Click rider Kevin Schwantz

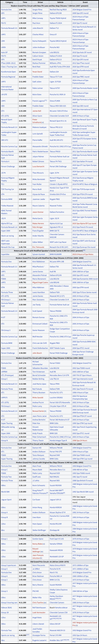coord(39,486)
